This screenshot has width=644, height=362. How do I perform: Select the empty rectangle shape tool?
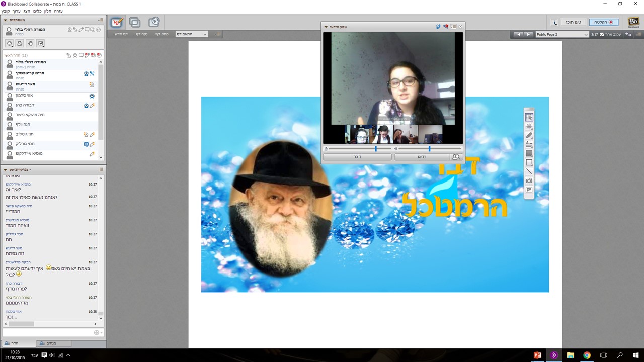click(529, 162)
